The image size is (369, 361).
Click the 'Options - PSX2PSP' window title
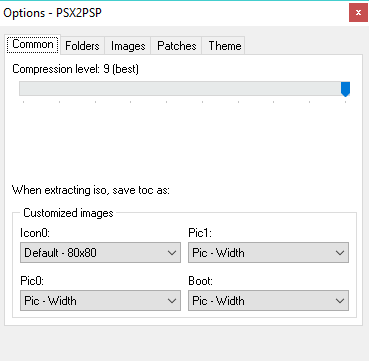[x=52, y=13]
